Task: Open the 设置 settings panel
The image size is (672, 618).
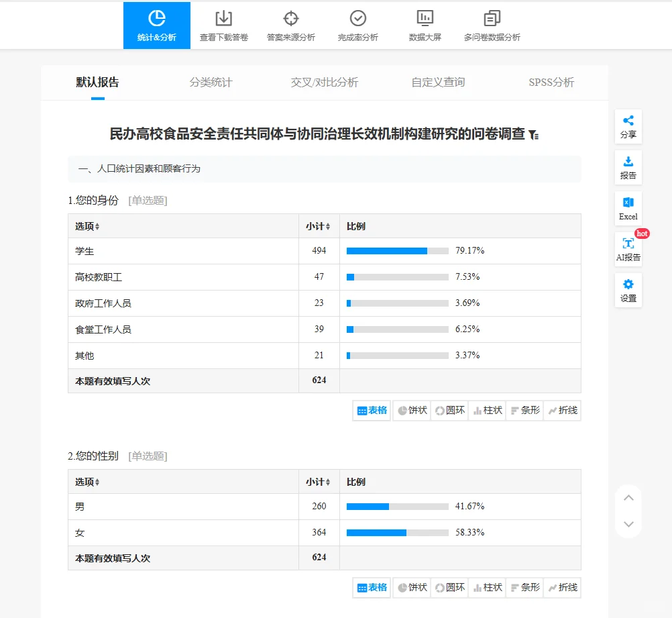Action: [x=628, y=290]
